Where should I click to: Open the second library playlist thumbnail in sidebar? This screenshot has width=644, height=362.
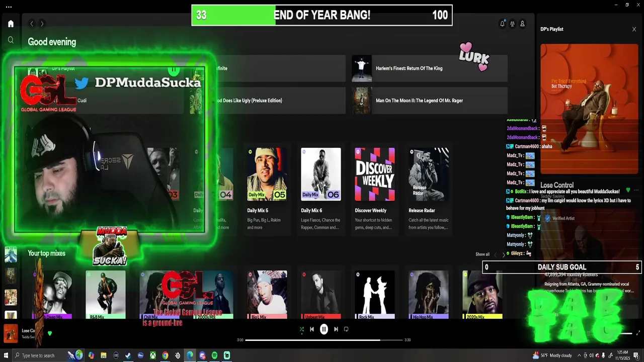click(11, 276)
